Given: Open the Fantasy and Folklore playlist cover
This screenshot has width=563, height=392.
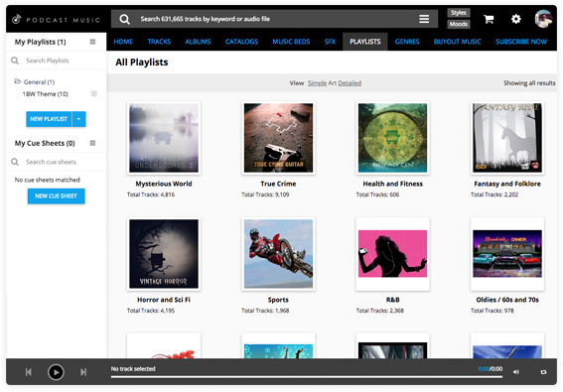Looking at the screenshot, I should [x=507, y=138].
